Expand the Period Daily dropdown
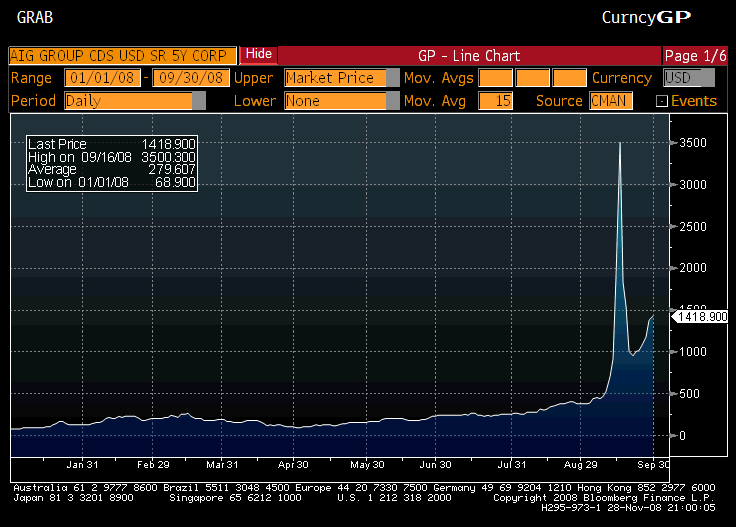The image size is (736, 527). pos(199,101)
